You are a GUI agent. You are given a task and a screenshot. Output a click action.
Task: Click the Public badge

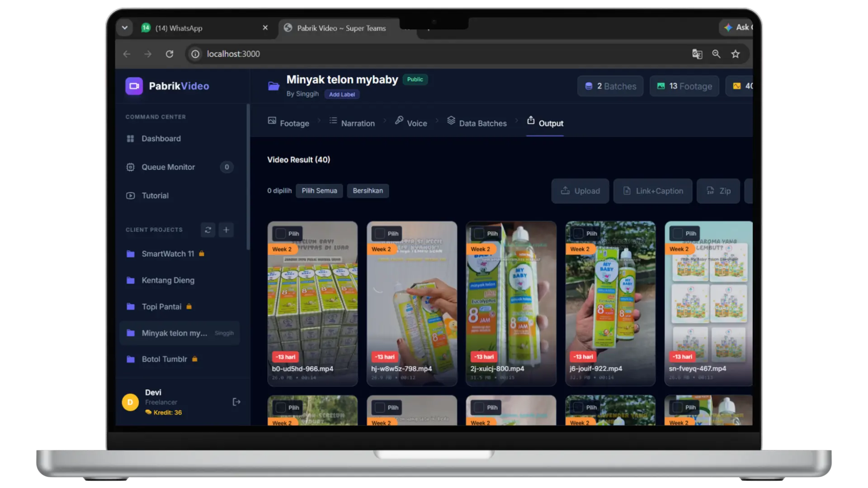pyautogui.click(x=415, y=79)
